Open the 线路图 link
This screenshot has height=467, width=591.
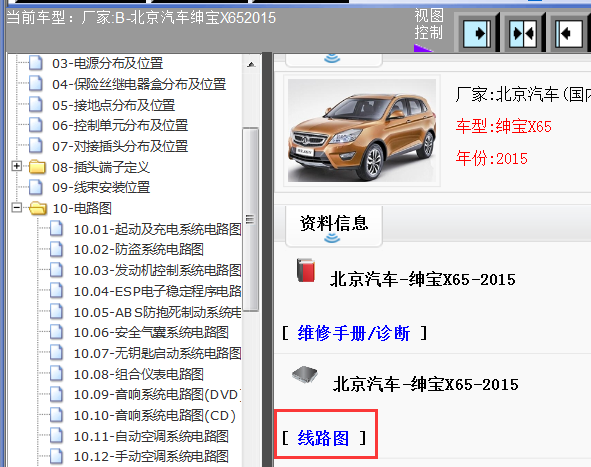(x=323, y=438)
